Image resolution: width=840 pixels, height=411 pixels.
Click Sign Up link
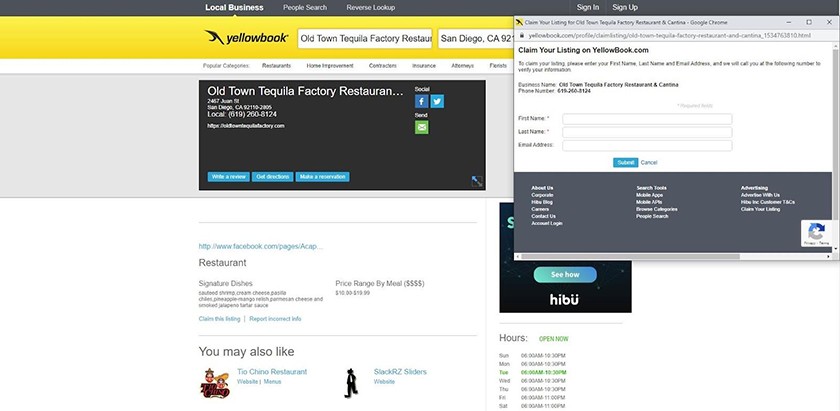pos(625,8)
